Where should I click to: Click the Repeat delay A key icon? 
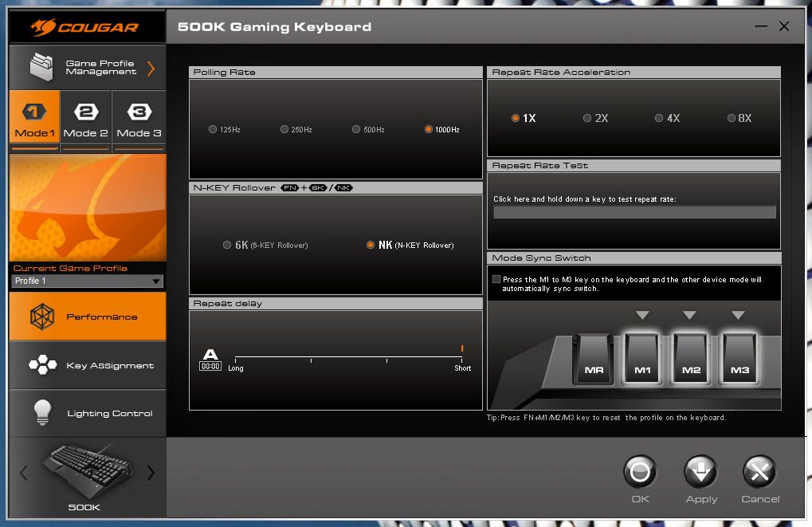(x=210, y=360)
